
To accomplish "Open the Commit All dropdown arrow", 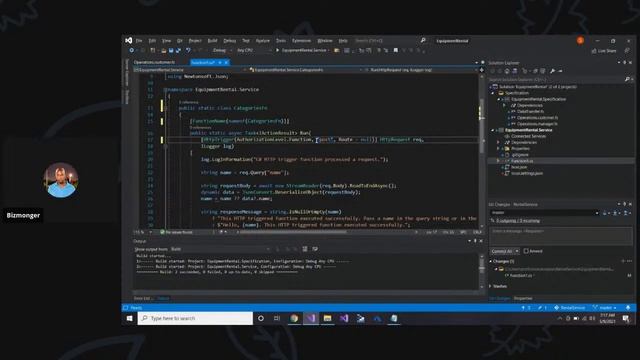I will click(517, 251).
